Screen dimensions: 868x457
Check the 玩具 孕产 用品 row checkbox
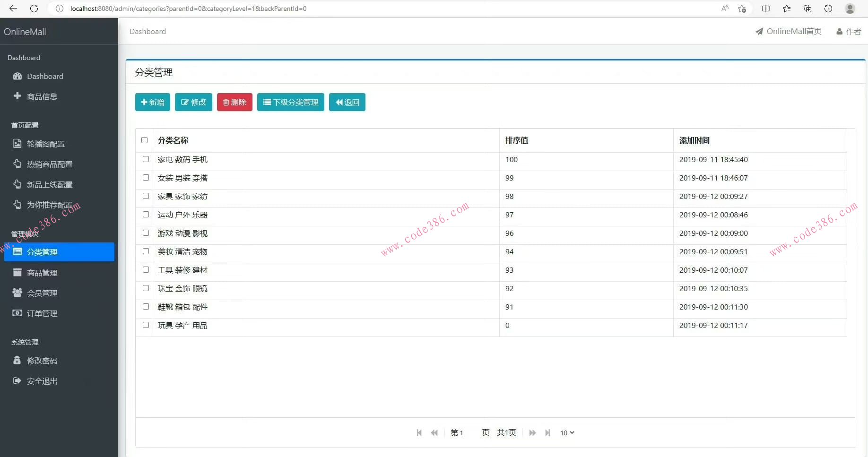(146, 325)
